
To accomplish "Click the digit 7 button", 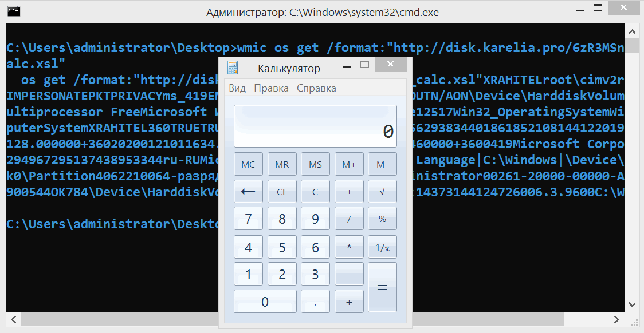I will tap(248, 219).
